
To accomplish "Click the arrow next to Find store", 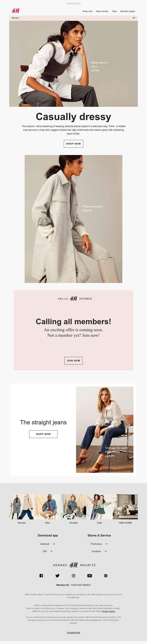I will pos(106,544).
